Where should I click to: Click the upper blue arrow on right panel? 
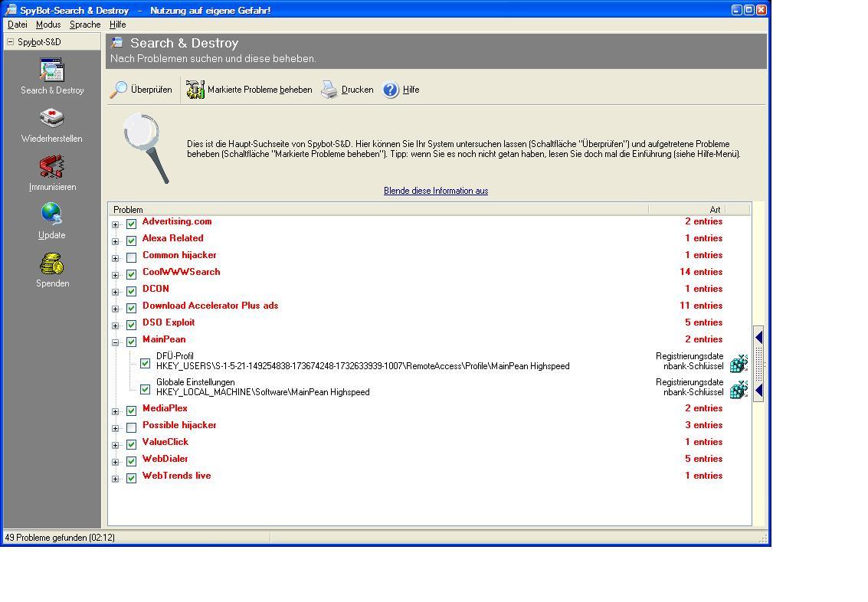[759, 337]
